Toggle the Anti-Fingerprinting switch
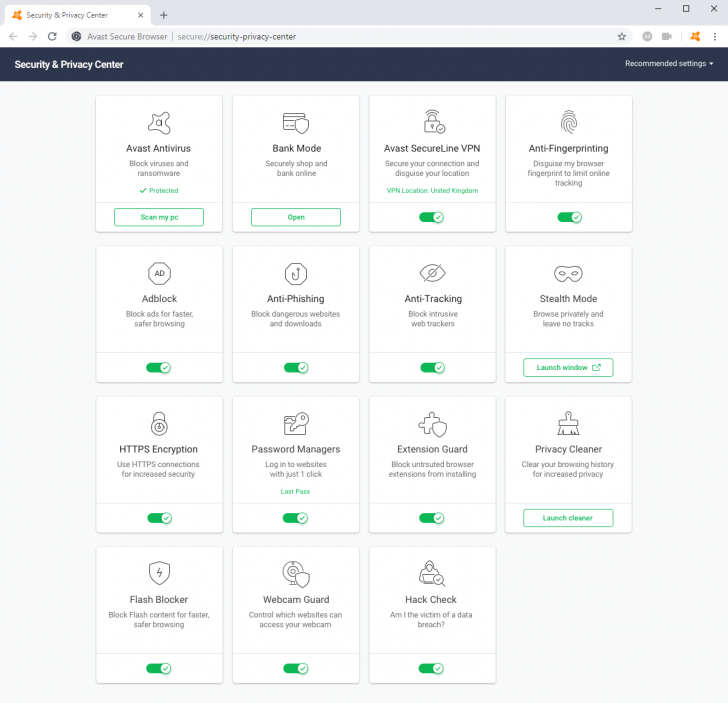The height and width of the screenshot is (703, 728). (x=569, y=217)
